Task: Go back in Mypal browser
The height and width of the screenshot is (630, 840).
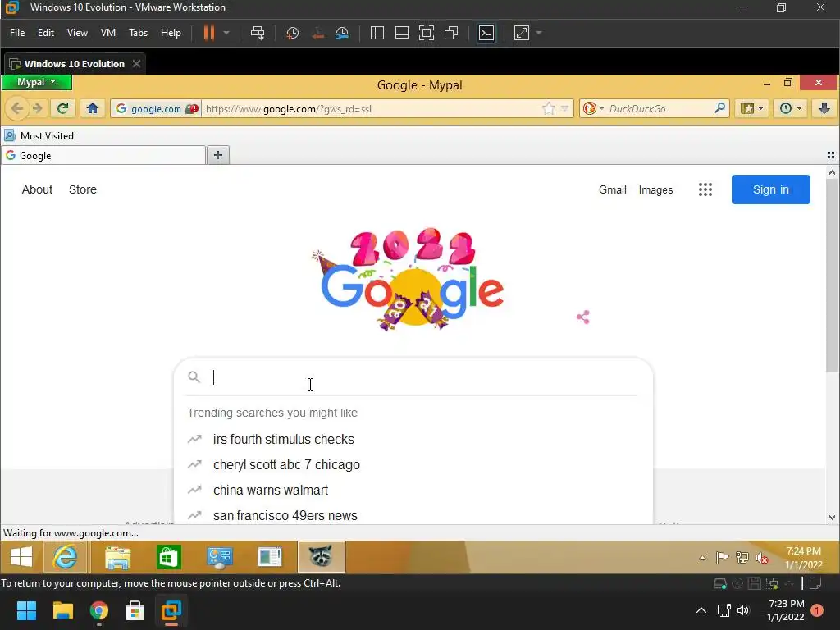Action: (x=17, y=109)
